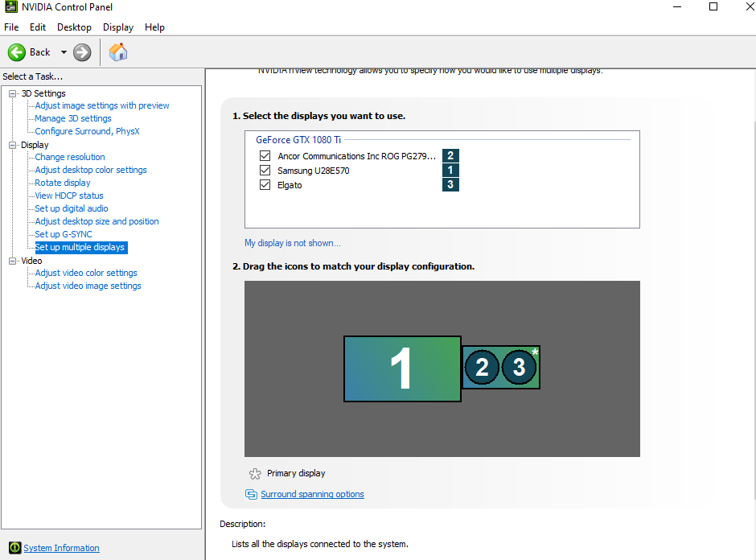Image resolution: width=756 pixels, height=560 pixels.
Task: Go to the Home page icon
Action: click(117, 52)
